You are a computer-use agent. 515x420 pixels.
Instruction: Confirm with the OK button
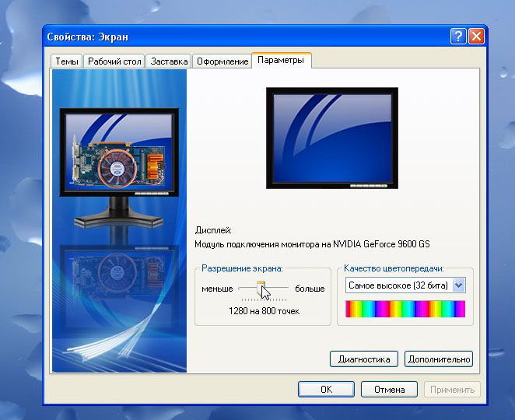point(326,389)
